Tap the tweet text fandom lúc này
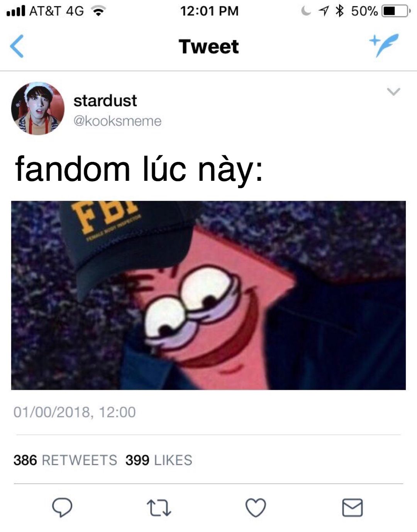The image size is (417, 532). click(x=139, y=169)
